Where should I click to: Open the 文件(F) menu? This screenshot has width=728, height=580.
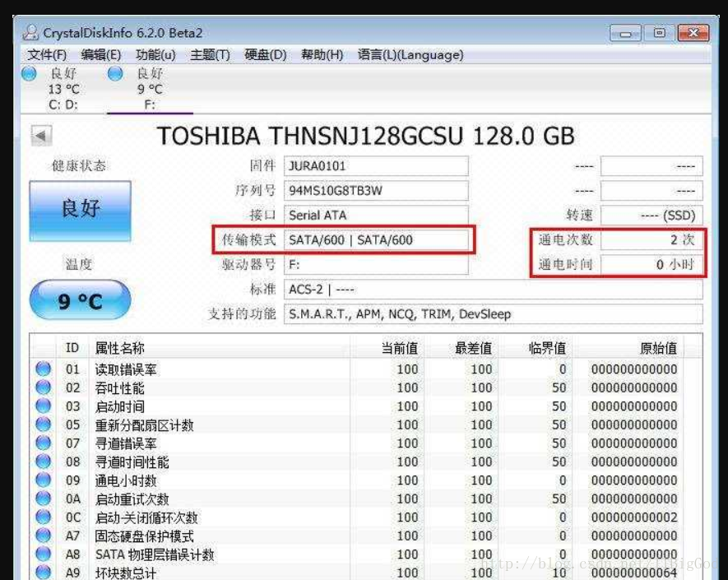coord(47,55)
